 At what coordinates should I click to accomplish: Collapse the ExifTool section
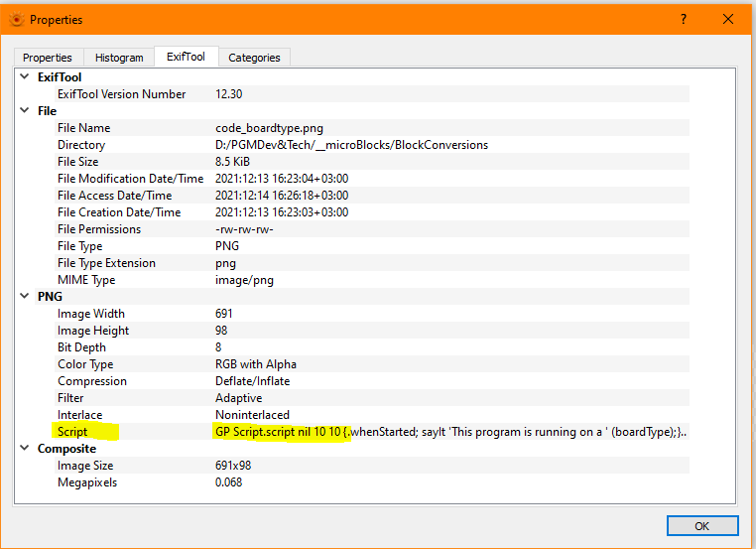pos(25,77)
